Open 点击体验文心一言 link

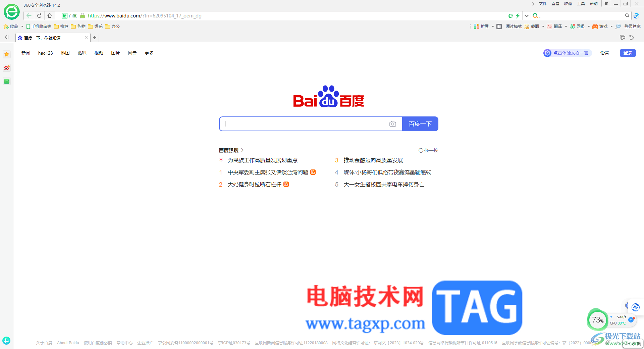568,53
